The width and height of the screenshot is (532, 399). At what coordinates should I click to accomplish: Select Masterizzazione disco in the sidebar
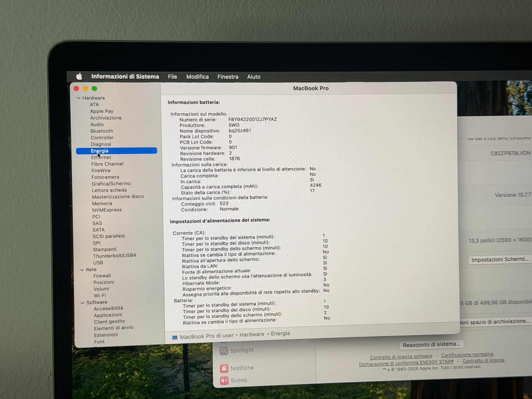point(118,197)
